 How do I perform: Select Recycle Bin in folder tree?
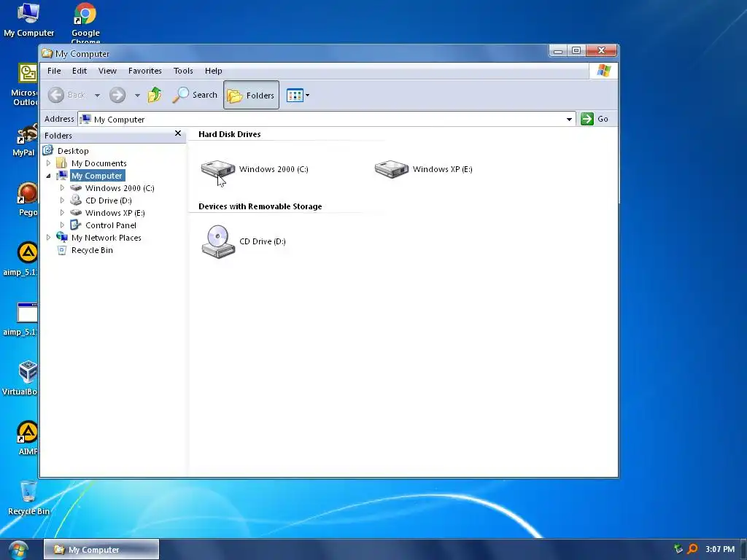click(92, 250)
